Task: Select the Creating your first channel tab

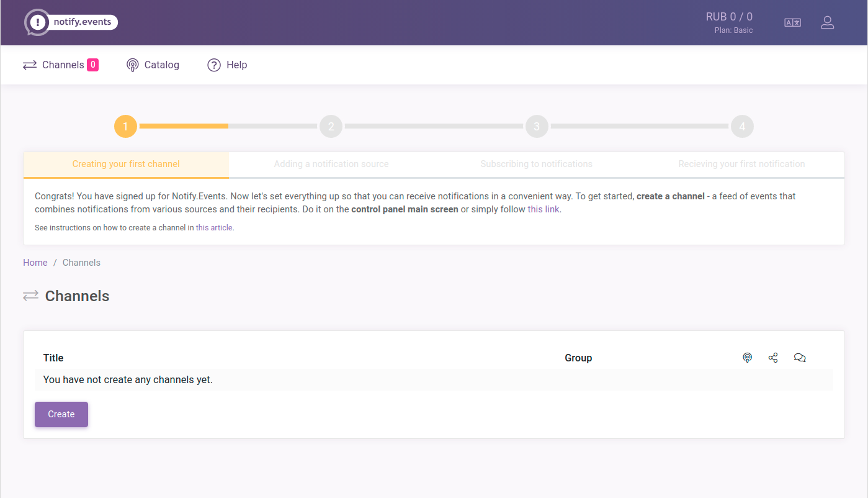Action: point(126,165)
